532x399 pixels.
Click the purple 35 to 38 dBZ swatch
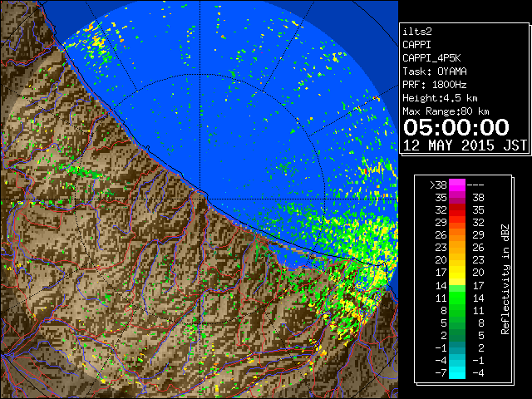click(x=457, y=198)
